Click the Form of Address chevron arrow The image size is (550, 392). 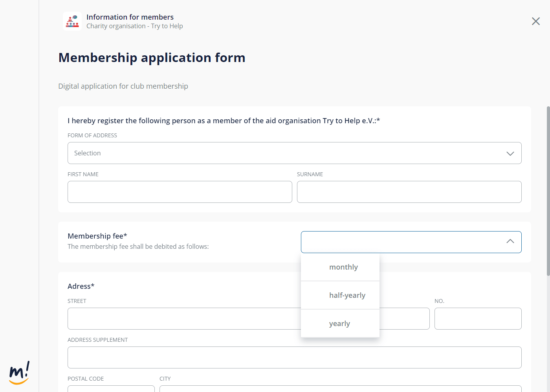pyautogui.click(x=510, y=153)
